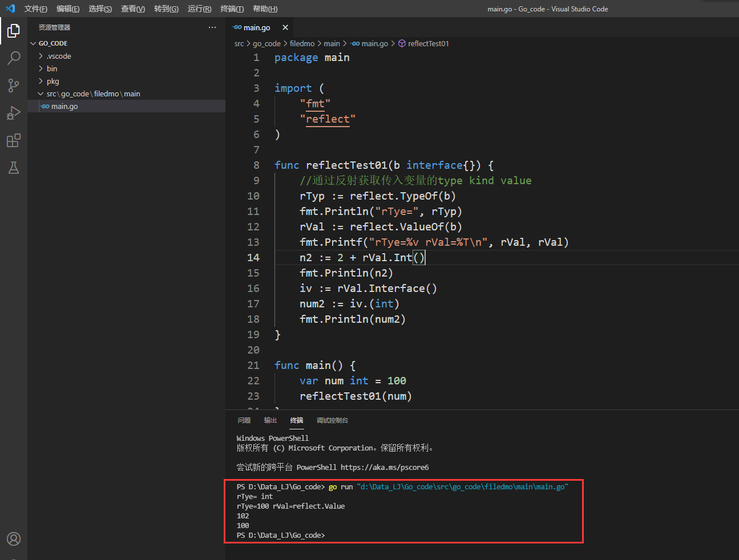Open the Accounts icon in activity bar

coord(14,539)
